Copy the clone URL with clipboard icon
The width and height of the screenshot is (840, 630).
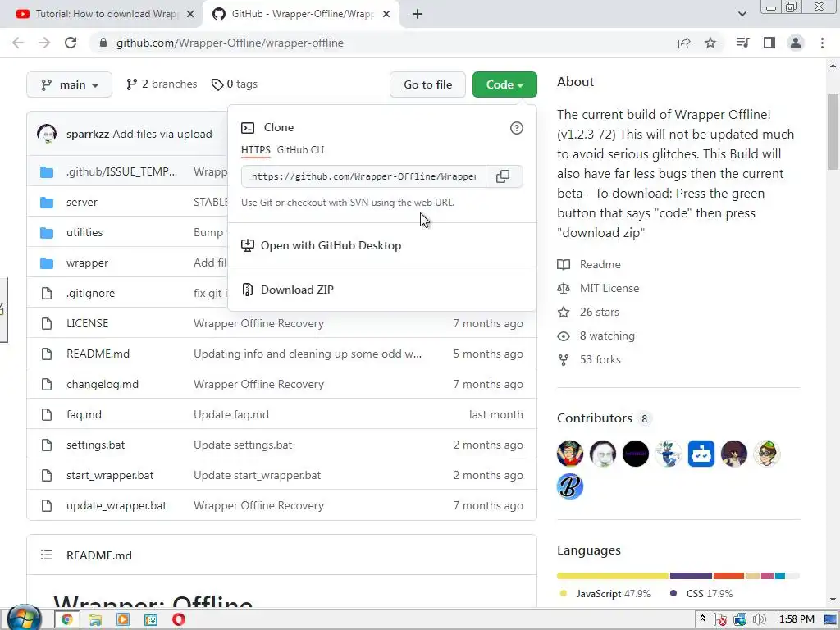pyautogui.click(x=504, y=176)
